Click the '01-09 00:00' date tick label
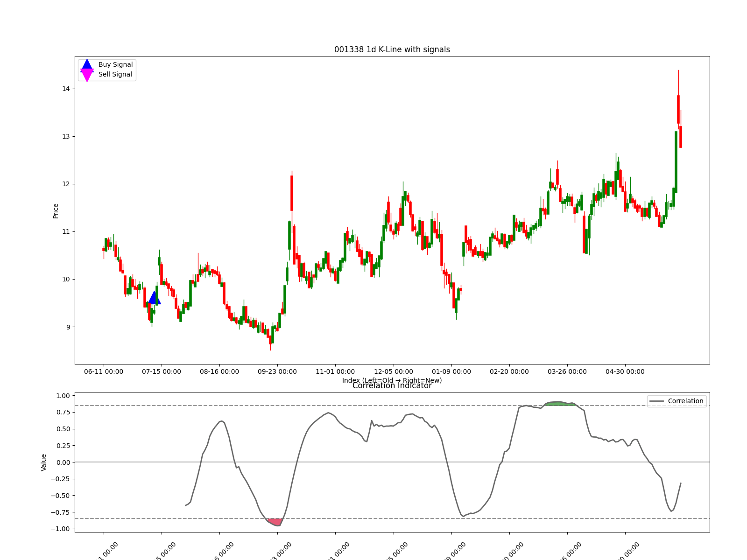 point(451,371)
